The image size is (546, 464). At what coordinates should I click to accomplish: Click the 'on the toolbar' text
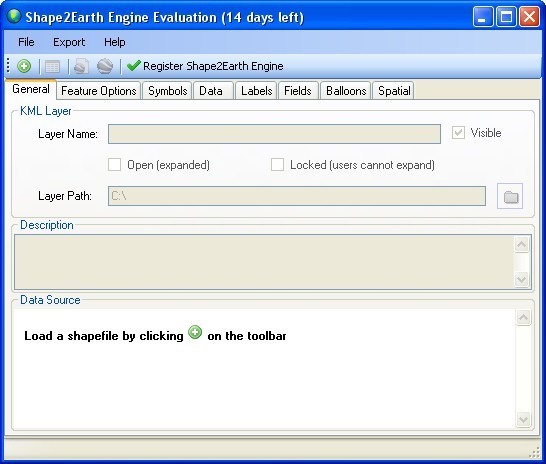pyautogui.click(x=247, y=336)
